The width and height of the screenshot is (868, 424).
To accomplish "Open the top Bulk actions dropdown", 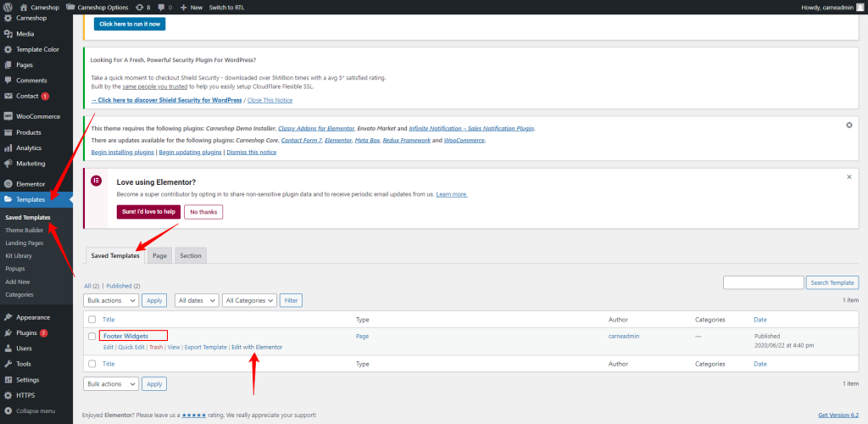I will pyautogui.click(x=110, y=300).
